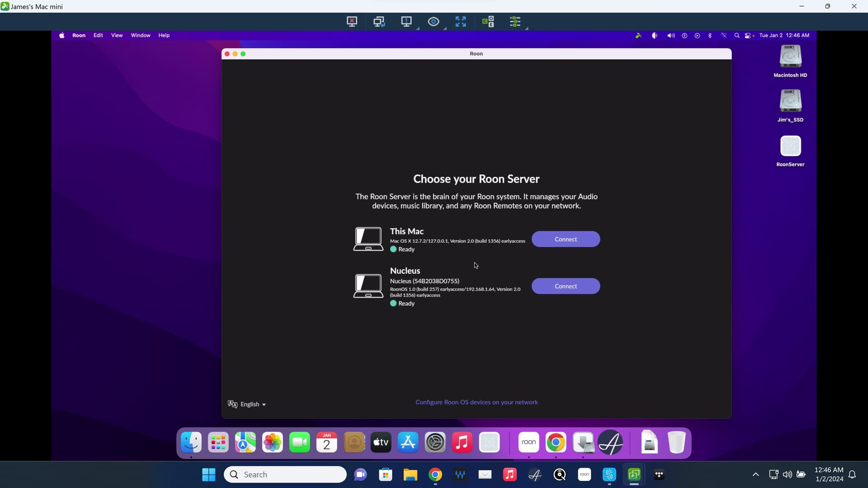This screenshot has height=488, width=868.
Task: Click the Windows taskbar Search field
Action: 285,474
